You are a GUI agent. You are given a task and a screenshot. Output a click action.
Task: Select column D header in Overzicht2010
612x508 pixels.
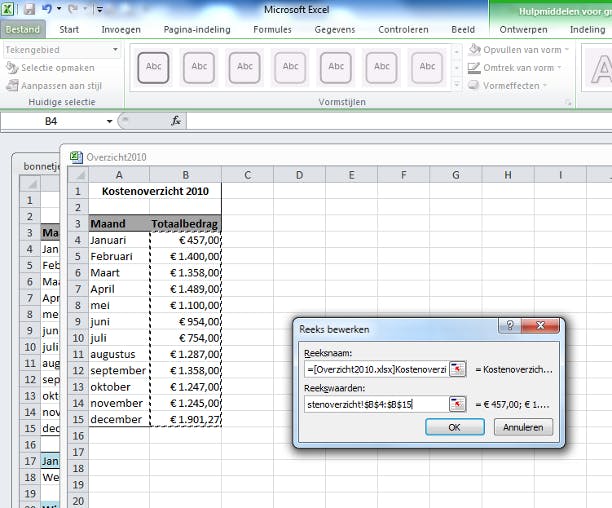[299, 175]
